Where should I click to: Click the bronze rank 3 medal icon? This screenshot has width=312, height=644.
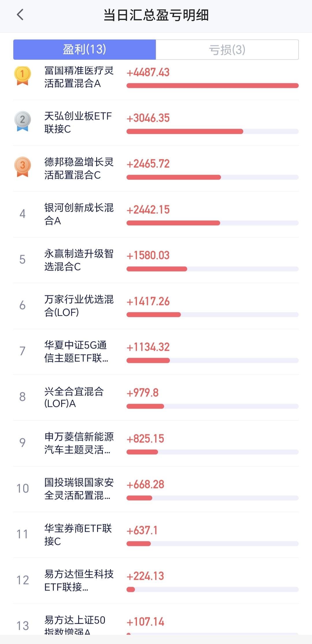point(23,167)
